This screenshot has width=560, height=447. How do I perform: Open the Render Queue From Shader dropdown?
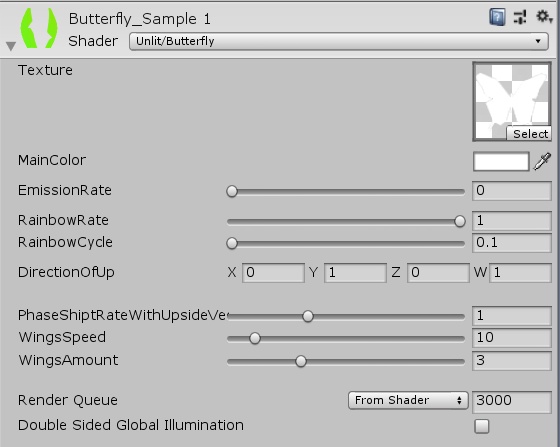pos(408,400)
